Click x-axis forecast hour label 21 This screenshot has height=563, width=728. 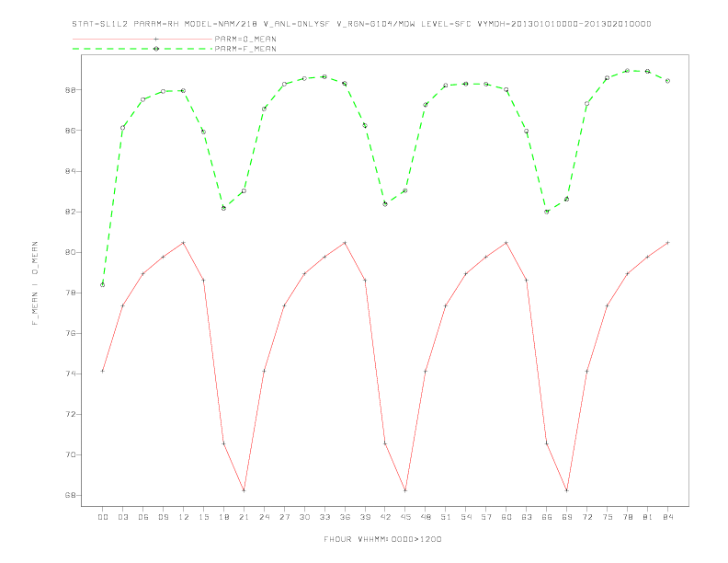coord(244,517)
